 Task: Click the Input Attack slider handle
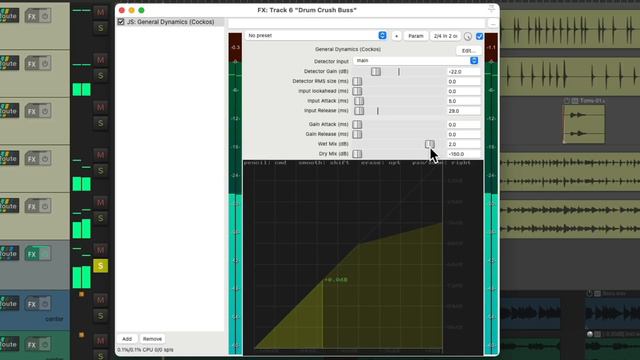tap(359, 101)
